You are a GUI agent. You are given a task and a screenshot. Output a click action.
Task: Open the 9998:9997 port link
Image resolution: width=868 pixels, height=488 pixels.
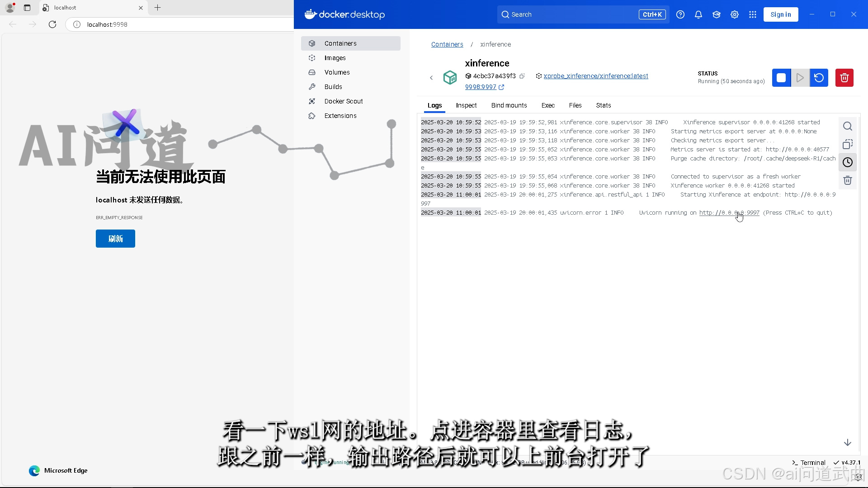coord(481,87)
